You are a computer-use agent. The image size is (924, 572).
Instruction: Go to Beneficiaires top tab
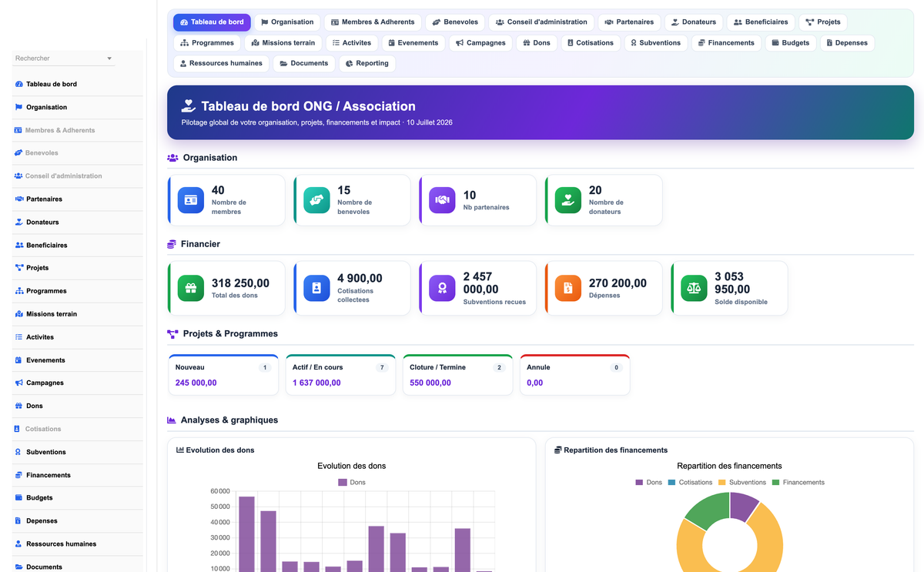[761, 22]
